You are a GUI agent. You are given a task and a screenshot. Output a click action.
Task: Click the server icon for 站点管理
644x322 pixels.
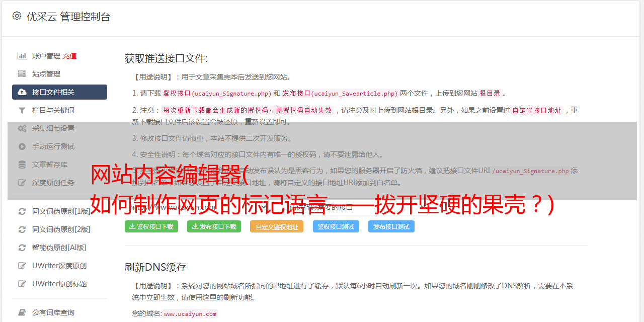coord(22,74)
